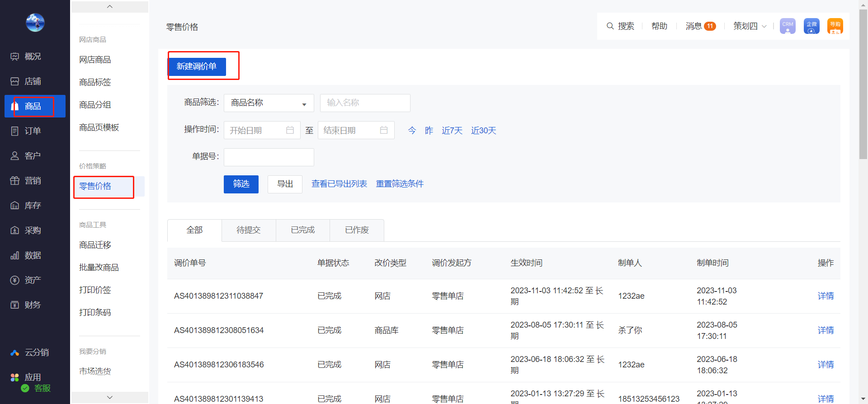Open the 营销 marketing section

click(x=26, y=181)
